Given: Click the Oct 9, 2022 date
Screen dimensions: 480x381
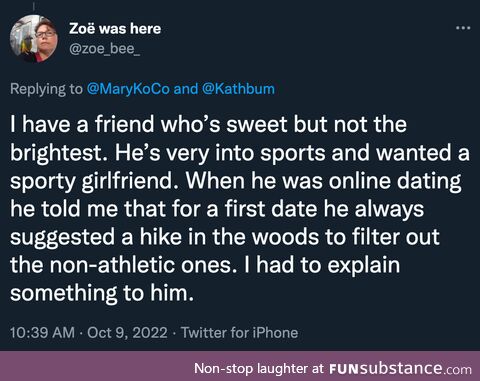Looking at the screenshot, I should point(127,333).
